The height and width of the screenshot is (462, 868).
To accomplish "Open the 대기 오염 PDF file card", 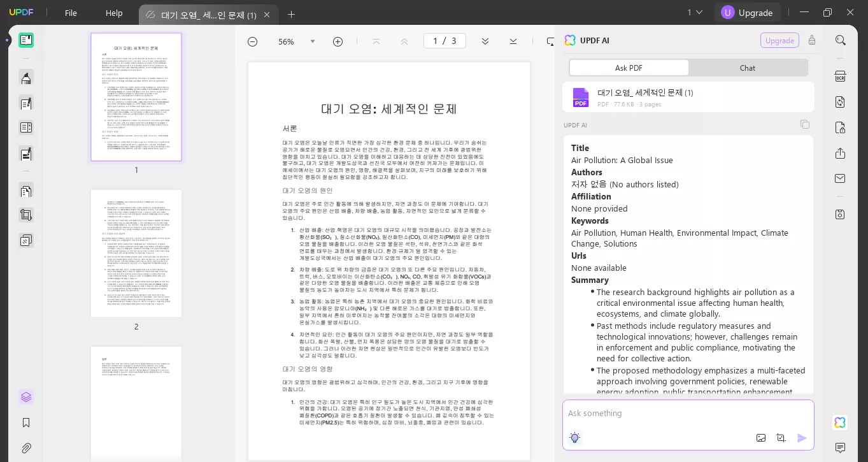I will click(x=688, y=97).
